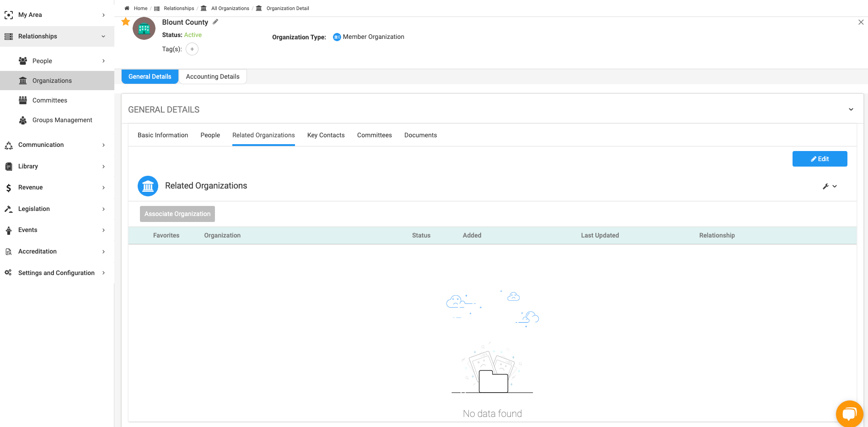Open the Documents sub-tab
The width and height of the screenshot is (868, 427).
(x=421, y=135)
